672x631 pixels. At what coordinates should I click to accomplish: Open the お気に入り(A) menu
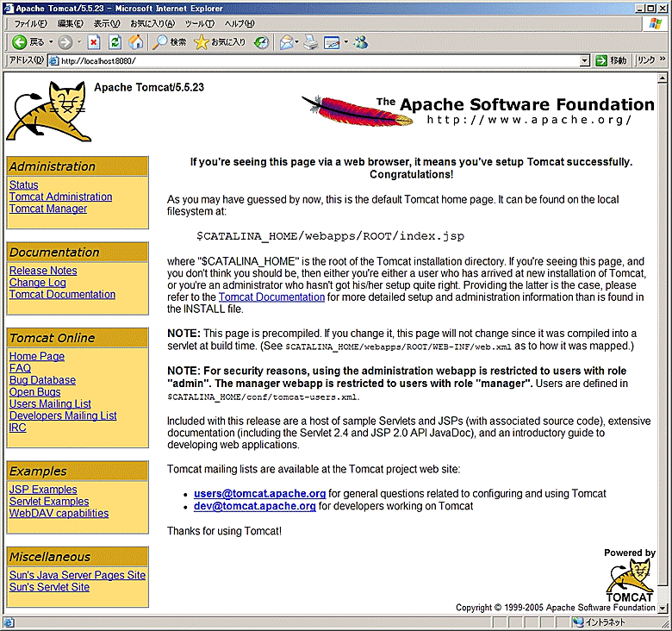click(x=152, y=23)
